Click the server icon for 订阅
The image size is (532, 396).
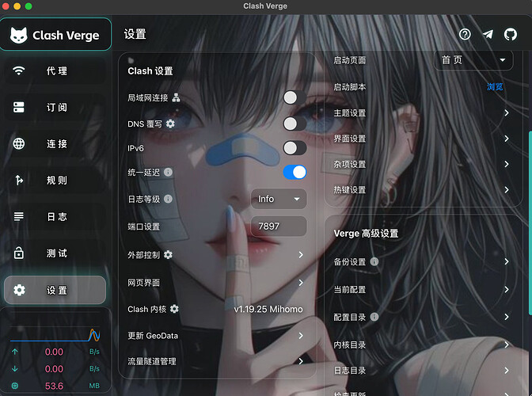click(x=19, y=107)
